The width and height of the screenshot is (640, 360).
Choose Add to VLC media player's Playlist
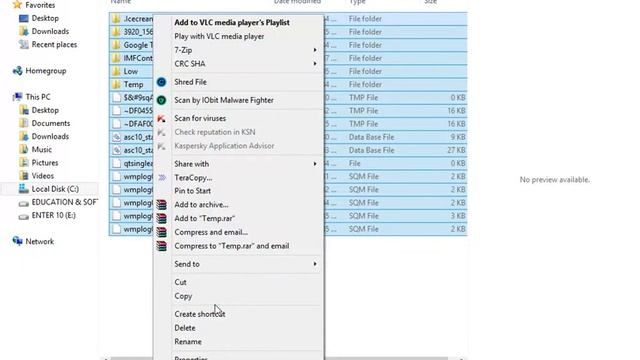coord(232,22)
